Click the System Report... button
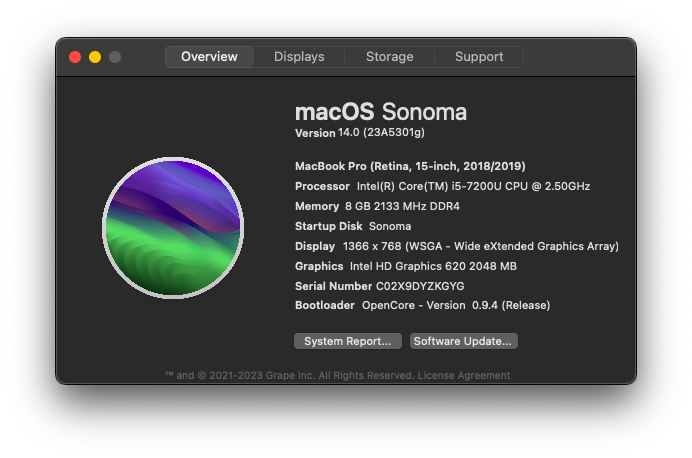The height and width of the screenshot is (458, 692). (348, 341)
